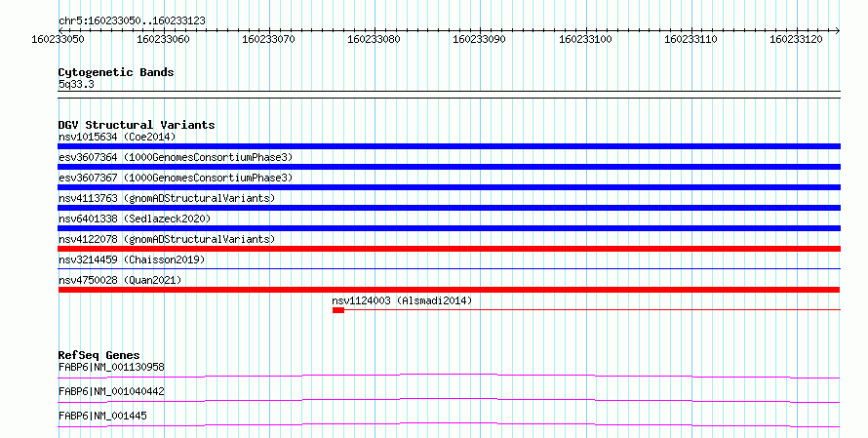Click ruler position 160233050

point(59,39)
